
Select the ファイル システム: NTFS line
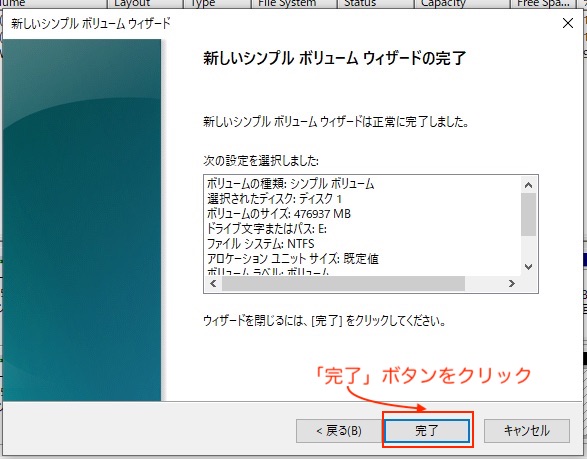pos(261,244)
